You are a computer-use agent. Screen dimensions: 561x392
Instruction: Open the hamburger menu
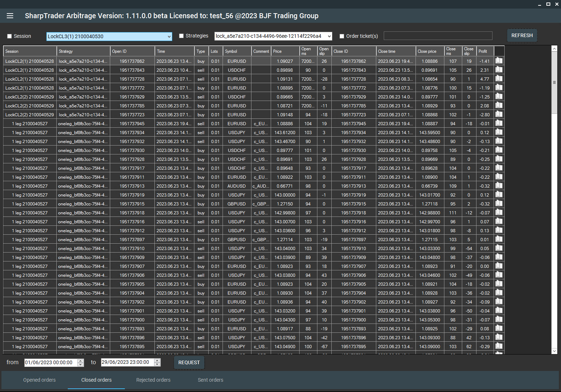[x=10, y=16]
